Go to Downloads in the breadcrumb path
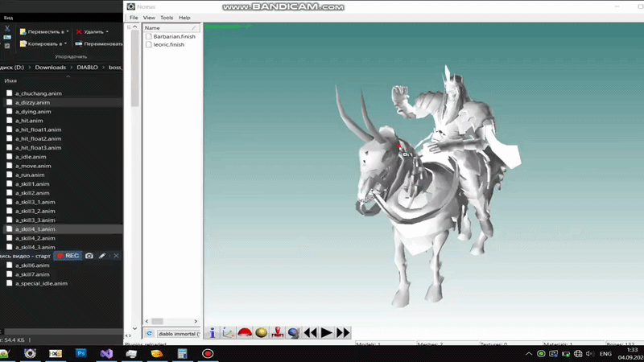This screenshot has width=644, height=362. point(50,68)
